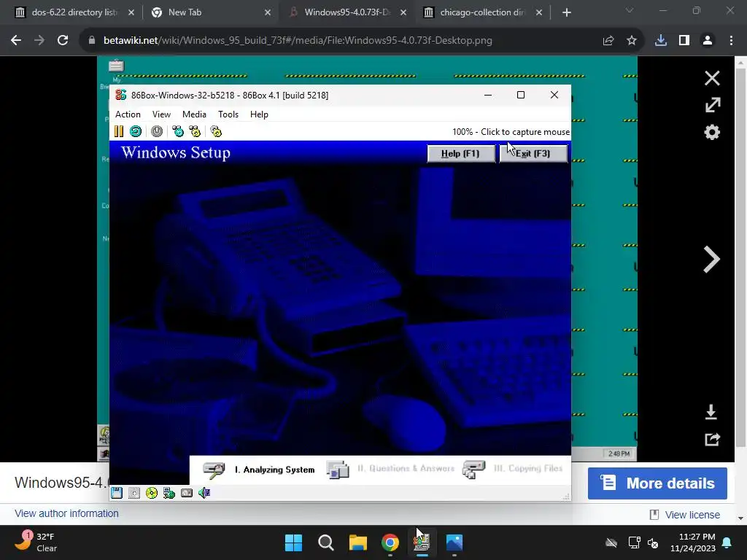Click the Questions & Answers step icon

pos(338,470)
